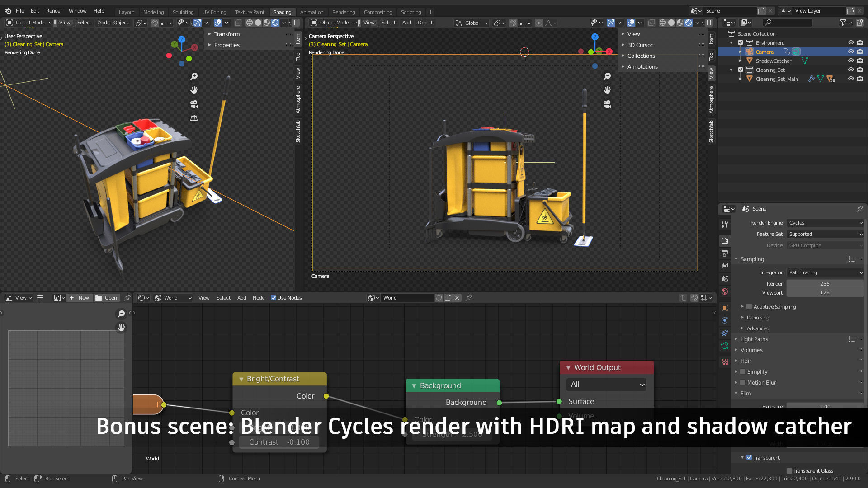This screenshot has width=868, height=488.
Task: Uncheck Cleaning_Set collection checkbox
Action: pyautogui.click(x=741, y=70)
